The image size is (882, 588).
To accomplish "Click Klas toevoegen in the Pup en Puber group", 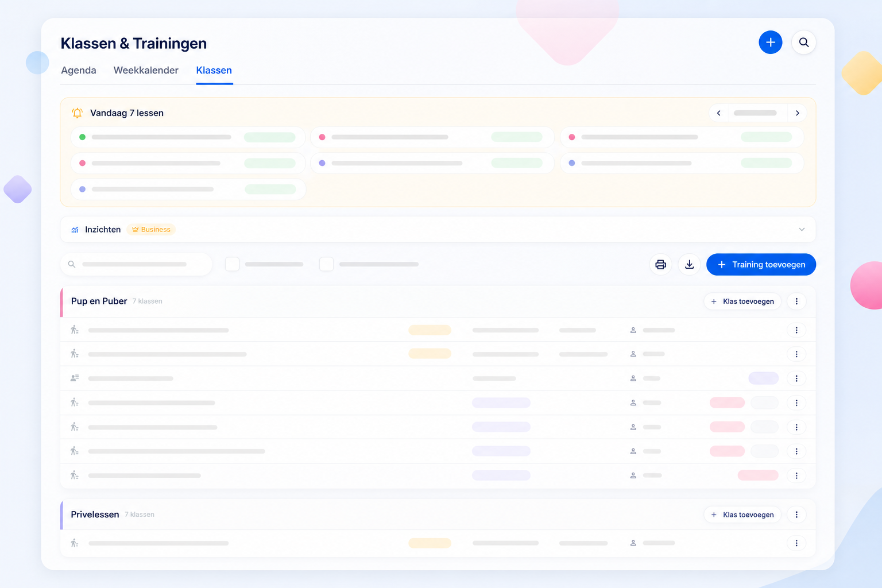I will 742,301.
